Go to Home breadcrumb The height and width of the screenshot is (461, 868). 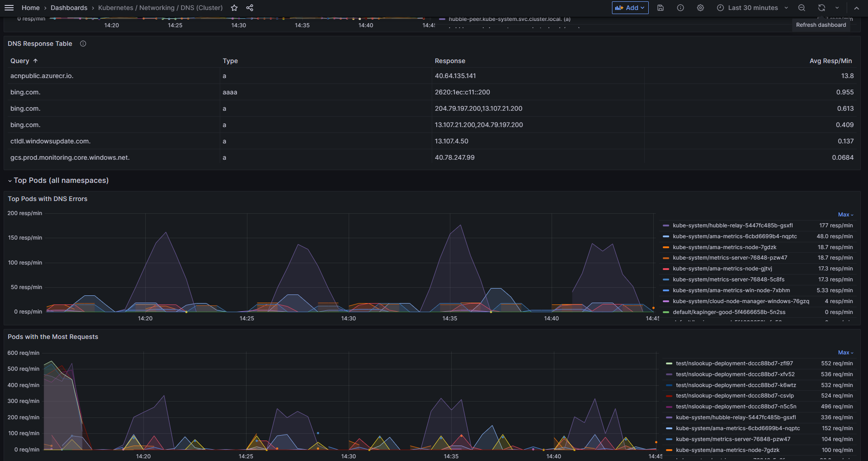click(31, 8)
